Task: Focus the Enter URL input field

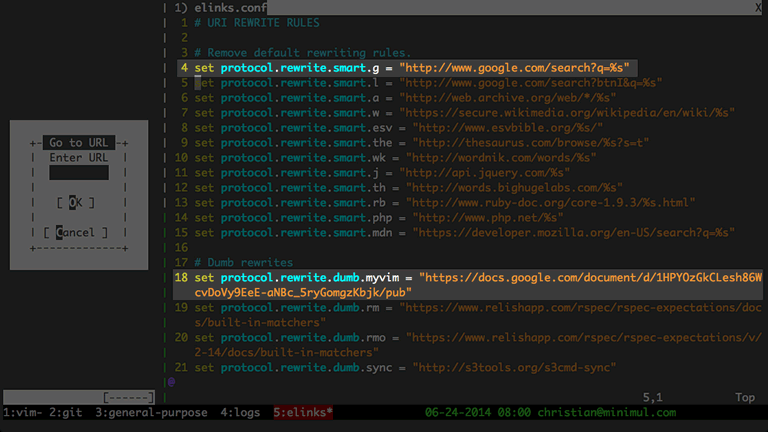Action: click(79, 172)
